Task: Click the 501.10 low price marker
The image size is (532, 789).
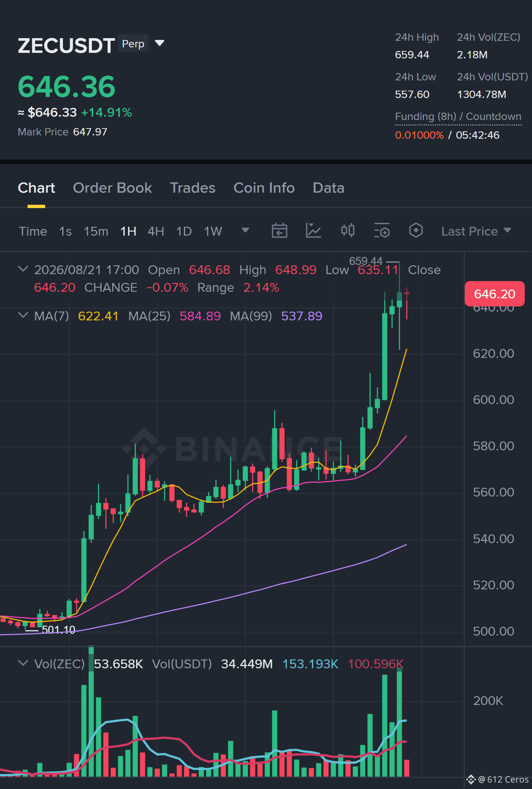Action: click(58, 630)
